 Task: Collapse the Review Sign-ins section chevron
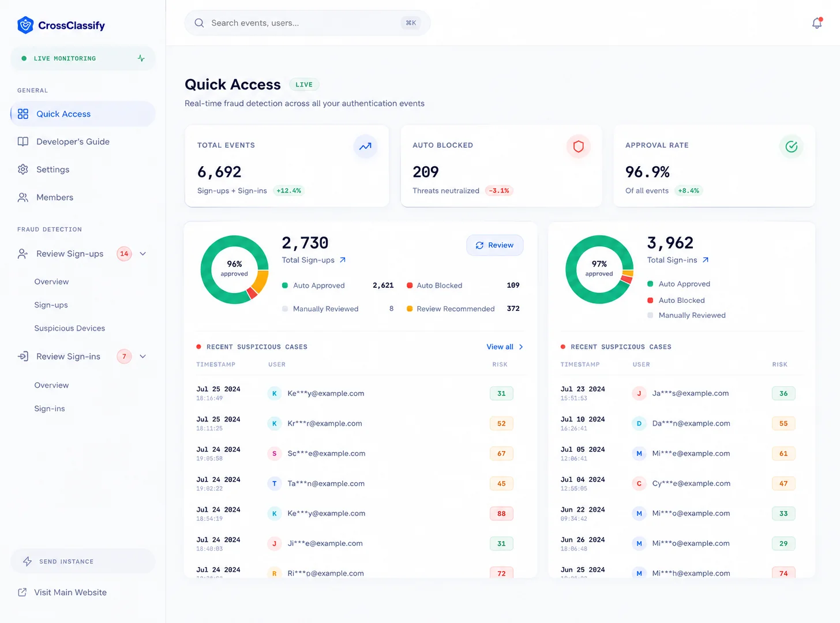click(143, 356)
